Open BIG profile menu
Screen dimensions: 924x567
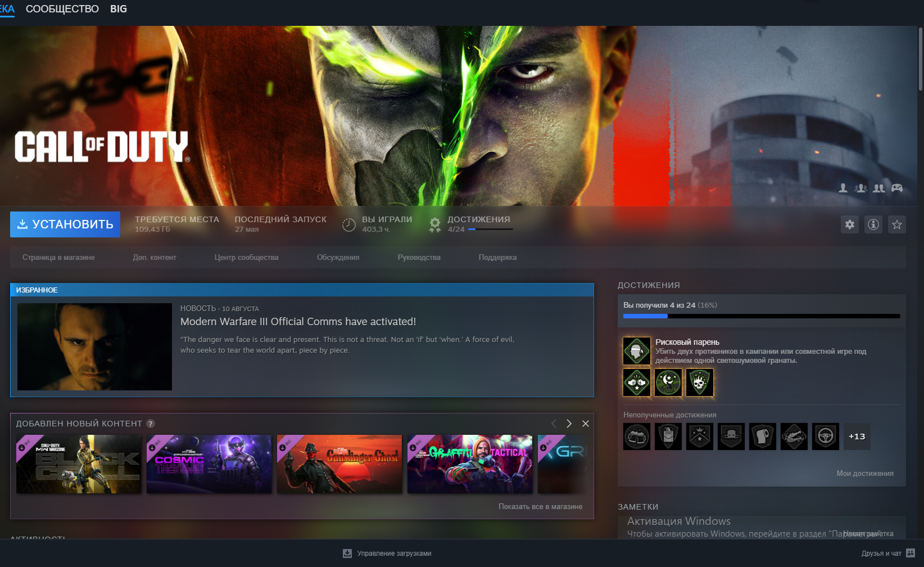pyautogui.click(x=119, y=9)
